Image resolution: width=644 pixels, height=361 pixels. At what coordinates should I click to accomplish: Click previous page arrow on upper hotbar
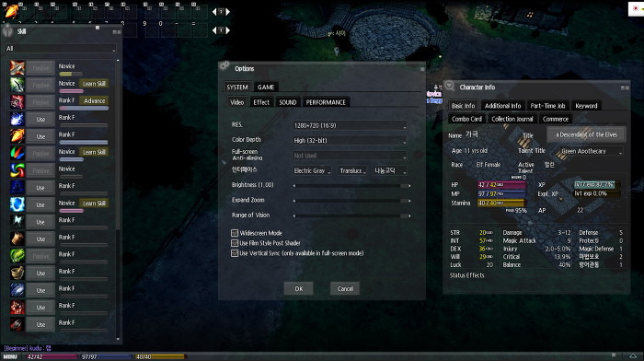214,12
